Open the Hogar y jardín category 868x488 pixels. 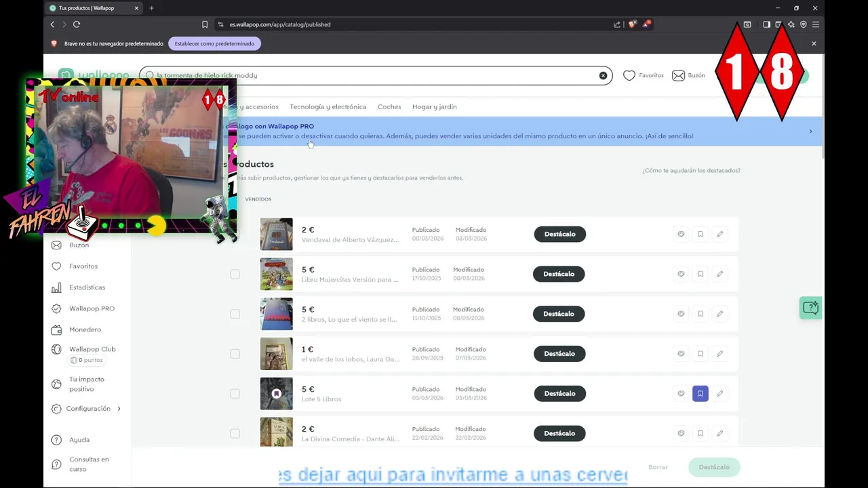click(x=435, y=106)
